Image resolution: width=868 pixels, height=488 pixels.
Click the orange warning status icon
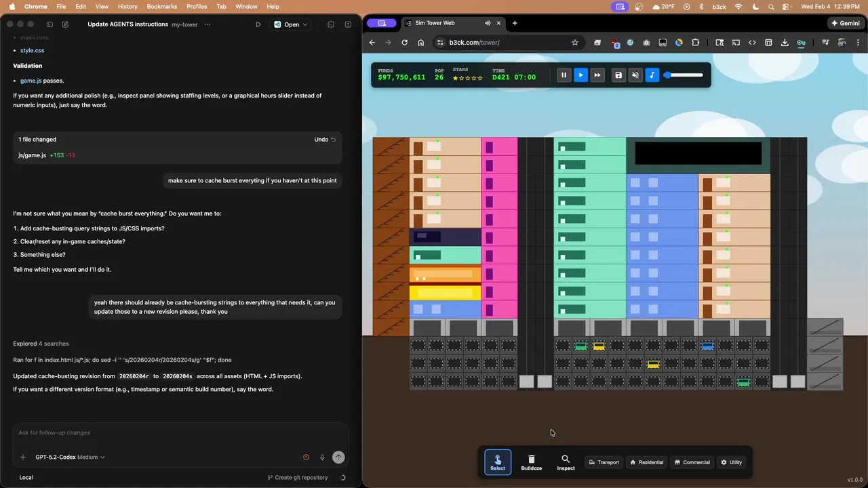pyautogui.click(x=306, y=457)
